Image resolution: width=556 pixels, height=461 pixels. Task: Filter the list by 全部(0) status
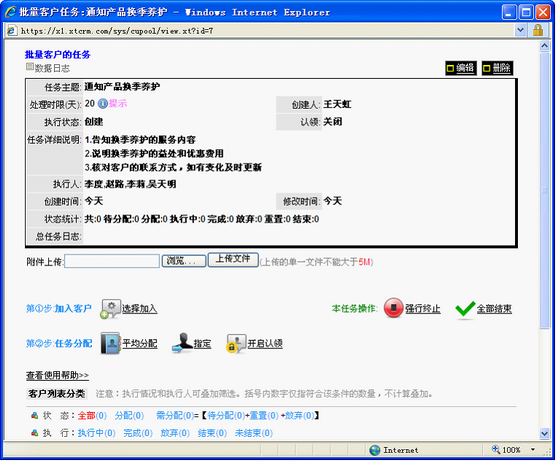pyautogui.click(x=92, y=415)
